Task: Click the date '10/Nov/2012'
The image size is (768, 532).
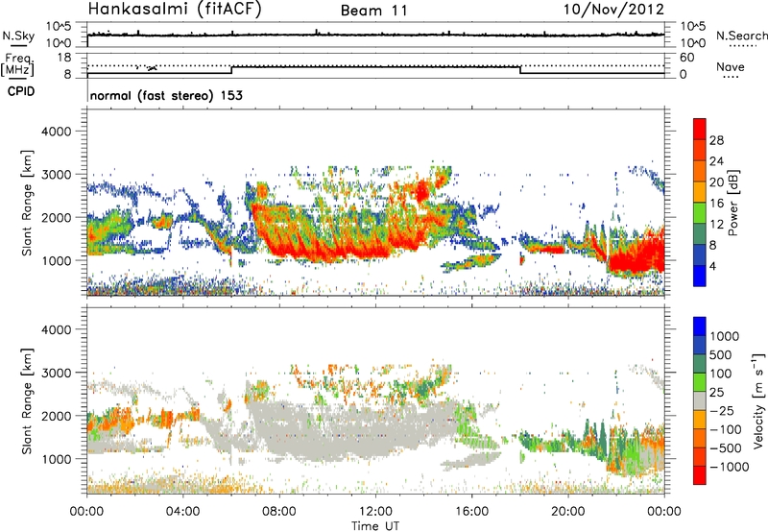Action: point(613,10)
